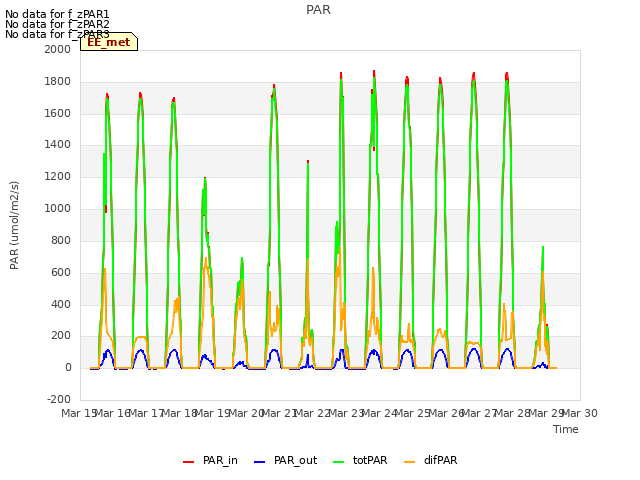Select the PAR_in legend label
This screenshot has width=640, height=480.
click(220, 460)
